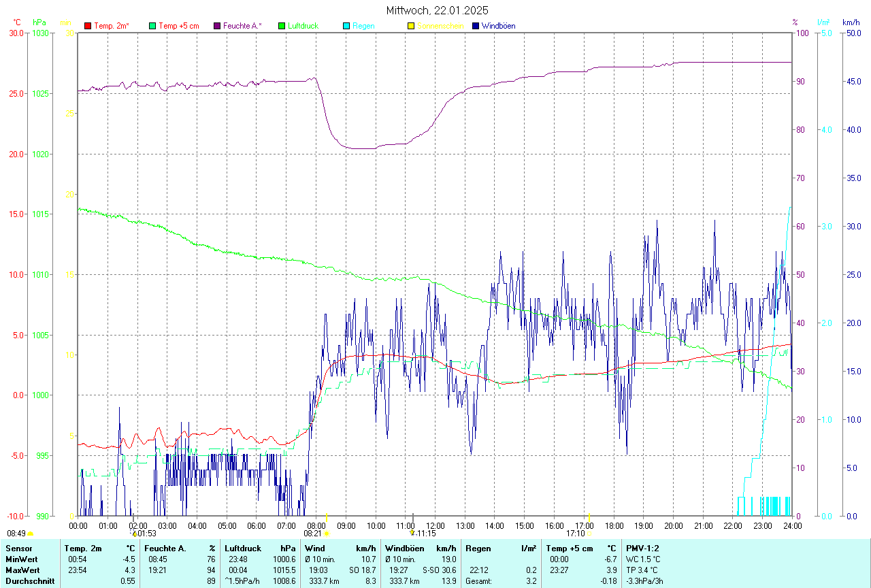This screenshot has width=871, height=588.
Task: Click the sunrise sun icon beside 08:21
Action: point(327,534)
